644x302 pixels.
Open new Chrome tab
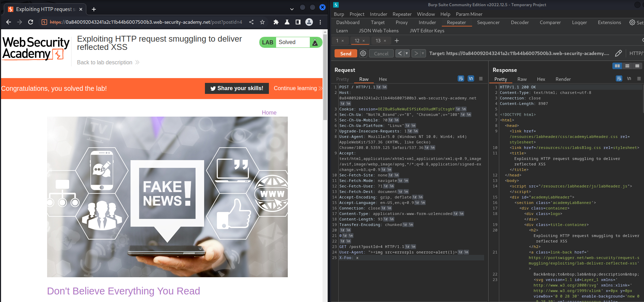click(x=94, y=9)
